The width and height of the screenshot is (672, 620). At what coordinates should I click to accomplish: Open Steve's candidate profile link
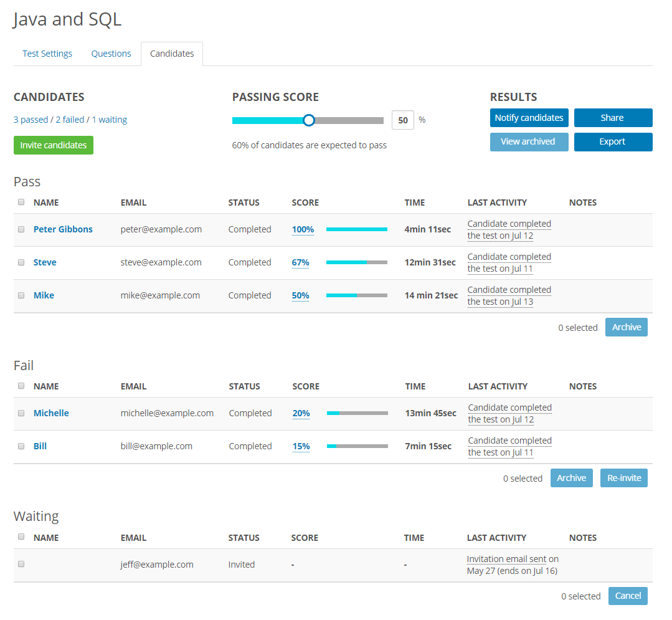[x=45, y=262]
